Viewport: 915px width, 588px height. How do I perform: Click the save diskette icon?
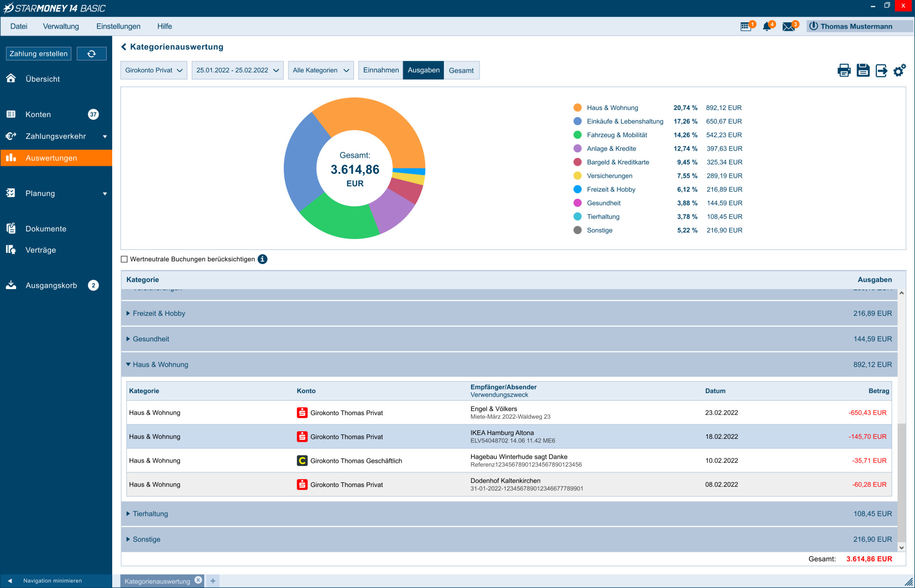coord(863,70)
